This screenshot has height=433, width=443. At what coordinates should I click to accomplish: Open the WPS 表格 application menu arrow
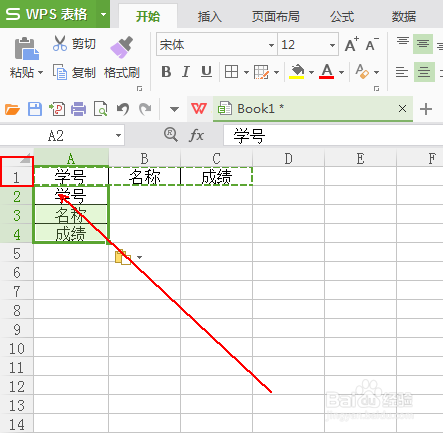pos(103,14)
